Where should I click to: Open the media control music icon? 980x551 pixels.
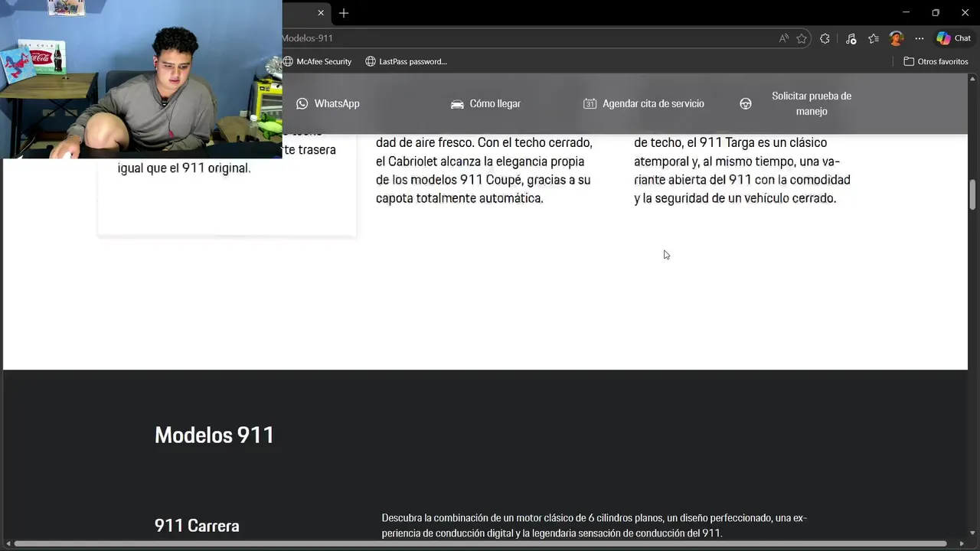click(851, 38)
